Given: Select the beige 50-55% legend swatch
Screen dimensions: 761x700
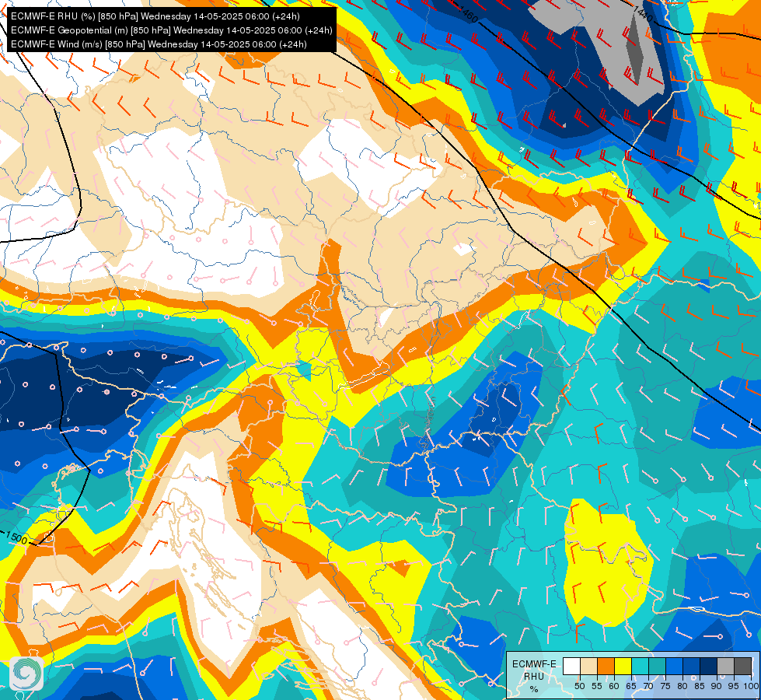Looking at the screenshot, I should coord(588,666).
